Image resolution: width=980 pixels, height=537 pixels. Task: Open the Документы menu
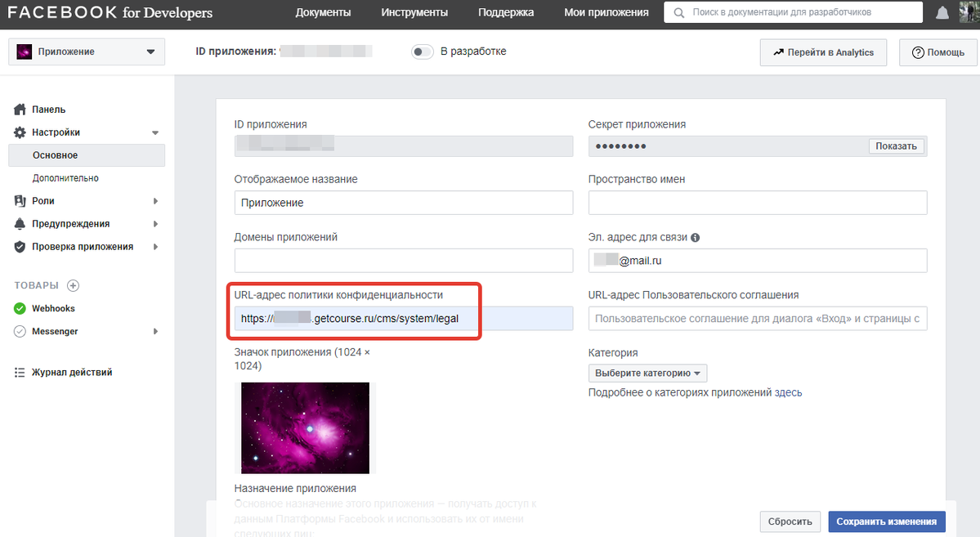tap(323, 12)
